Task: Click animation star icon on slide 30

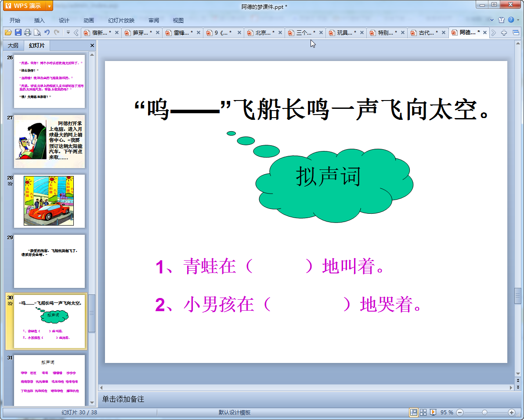Action: click(x=10, y=304)
